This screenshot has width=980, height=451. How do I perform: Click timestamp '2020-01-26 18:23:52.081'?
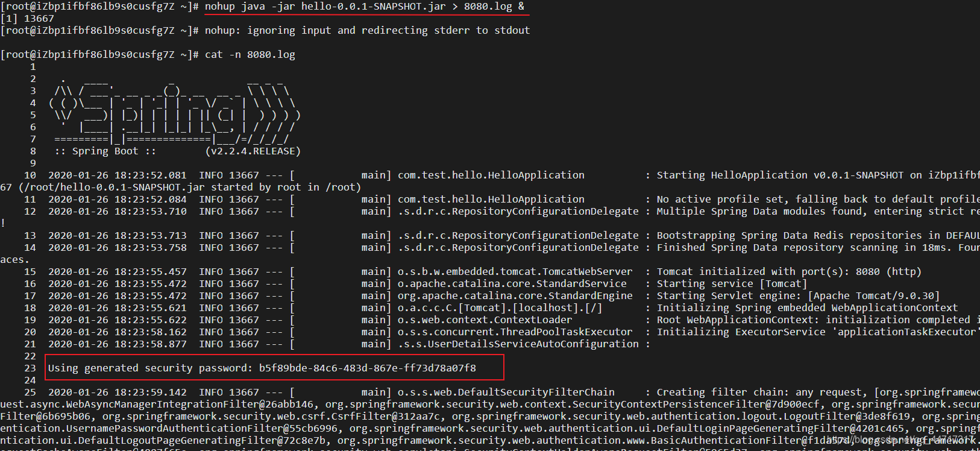click(x=118, y=175)
